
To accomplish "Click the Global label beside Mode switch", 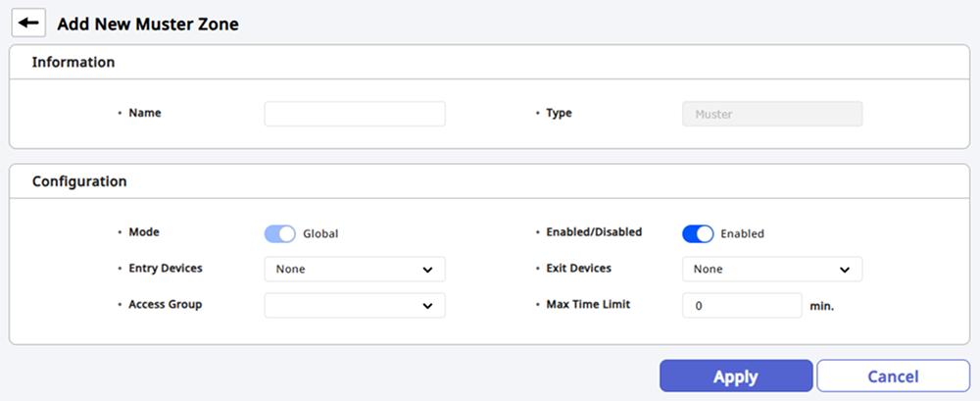I will tap(320, 234).
